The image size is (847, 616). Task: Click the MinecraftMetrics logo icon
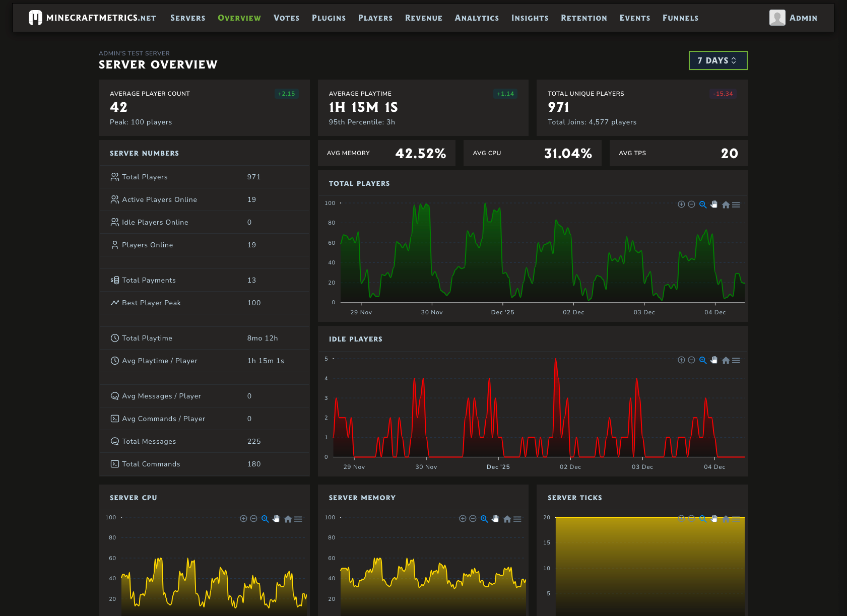(35, 18)
